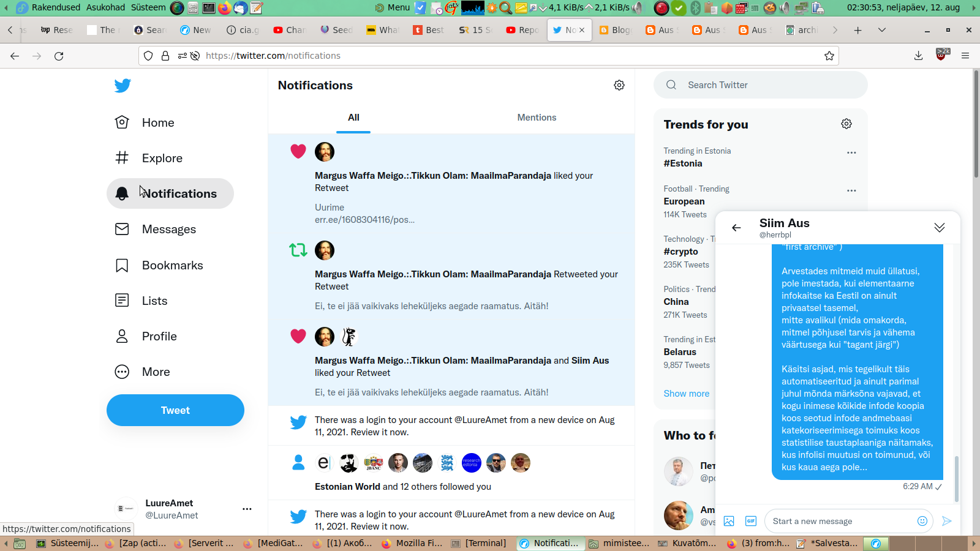Send the direct message

[947, 521]
